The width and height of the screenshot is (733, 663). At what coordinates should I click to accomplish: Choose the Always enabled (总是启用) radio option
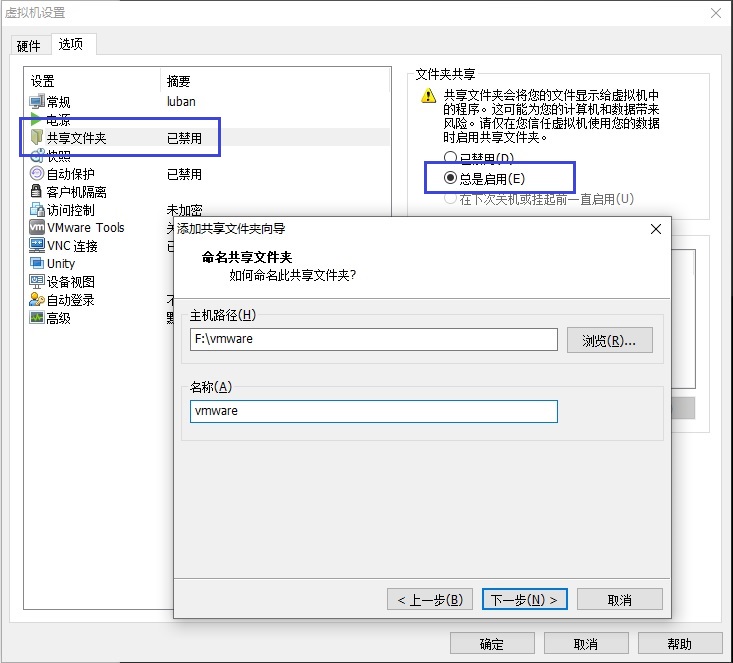coord(450,178)
